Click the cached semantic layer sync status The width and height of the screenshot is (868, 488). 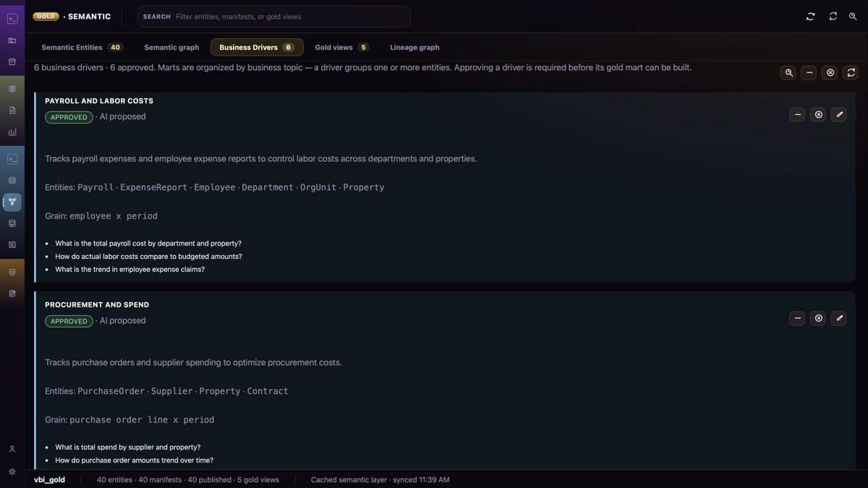click(x=380, y=480)
